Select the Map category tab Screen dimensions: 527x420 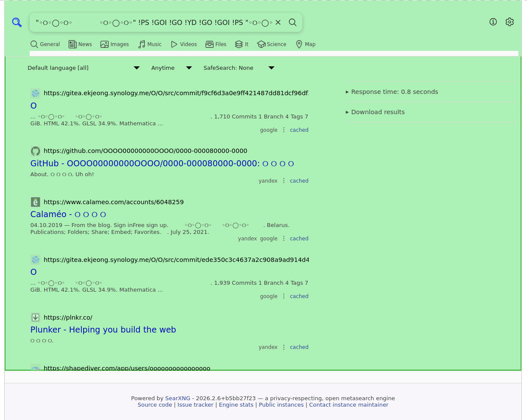click(306, 44)
